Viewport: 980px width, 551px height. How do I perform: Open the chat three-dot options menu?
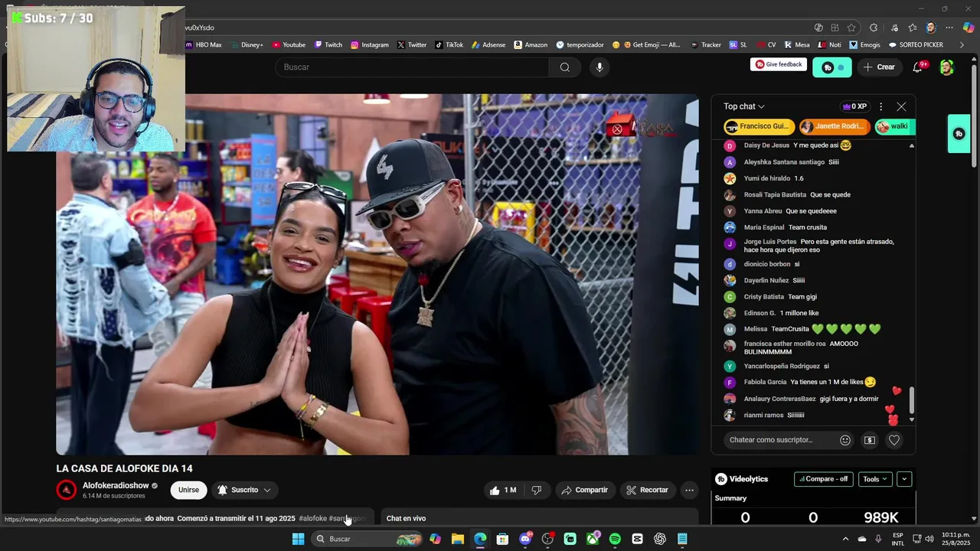880,106
